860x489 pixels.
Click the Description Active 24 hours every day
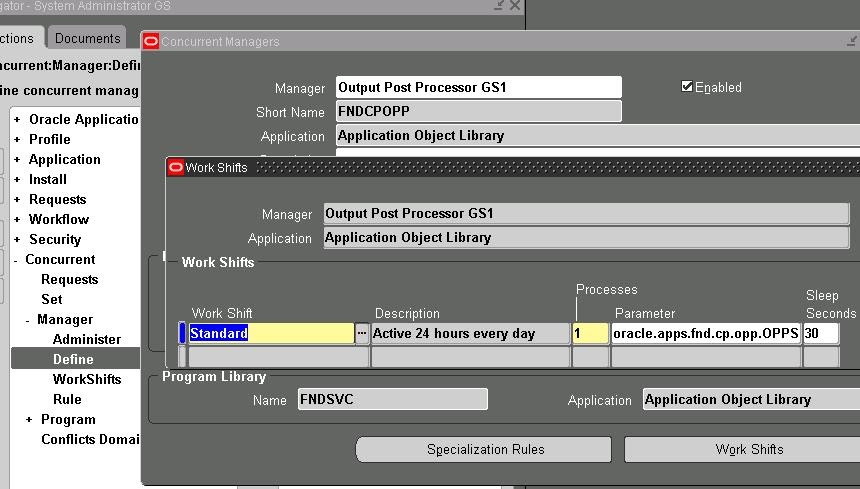tap(471, 333)
